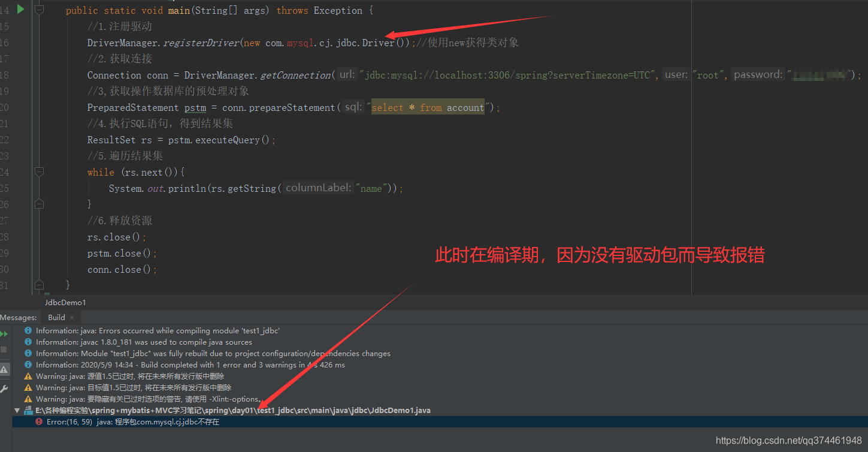
Task: Click fold end marker at line 31
Action: pyautogui.click(x=39, y=284)
